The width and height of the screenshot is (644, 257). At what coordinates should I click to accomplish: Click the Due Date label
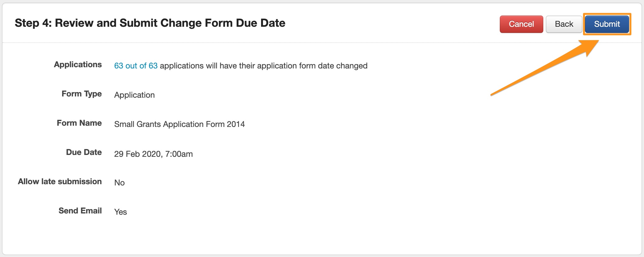coord(84,152)
